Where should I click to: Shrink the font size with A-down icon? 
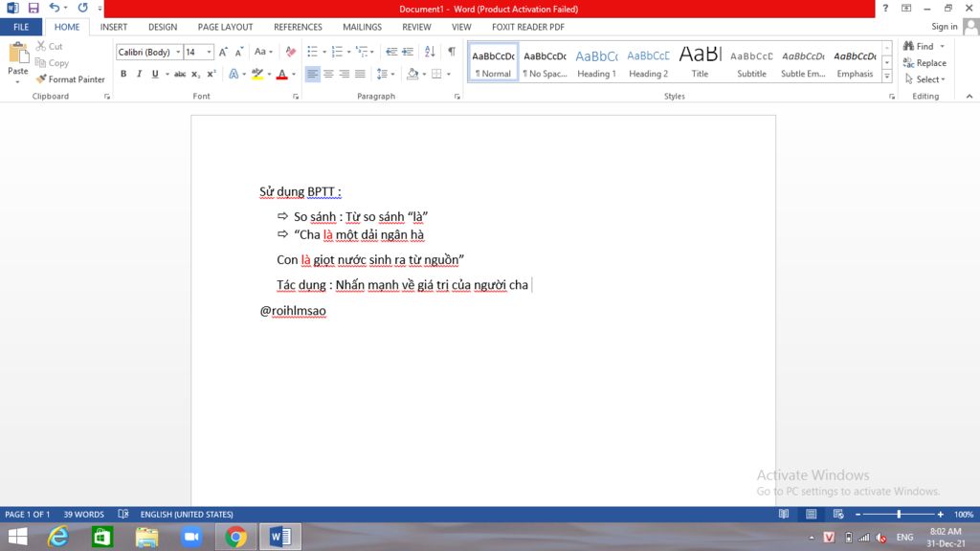click(x=238, y=52)
